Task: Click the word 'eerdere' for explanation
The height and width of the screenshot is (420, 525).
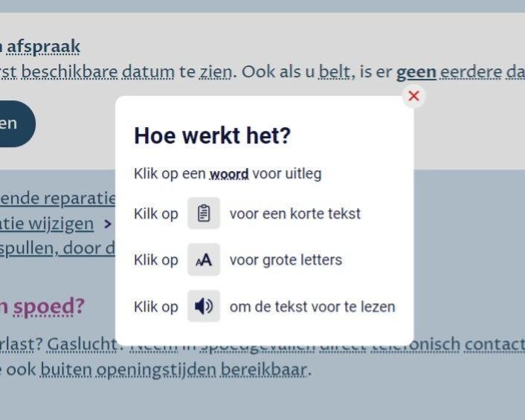Action: (470, 73)
